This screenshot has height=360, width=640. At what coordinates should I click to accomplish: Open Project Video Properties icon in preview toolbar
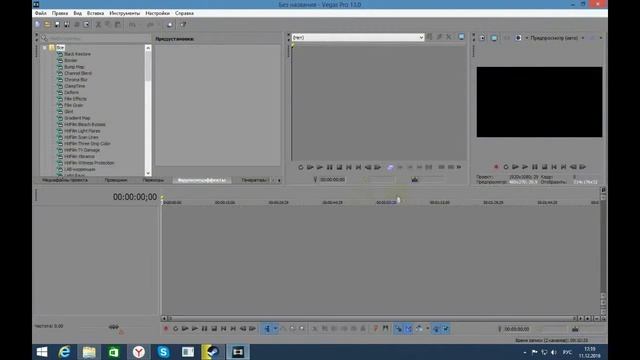click(482, 38)
